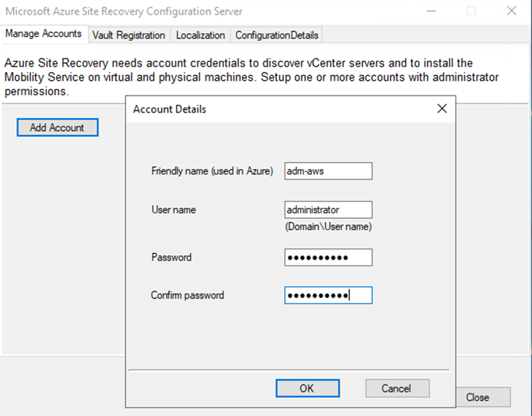The height and width of the screenshot is (416, 532).
Task: Select the Localization tab
Action: tap(200, 35)
